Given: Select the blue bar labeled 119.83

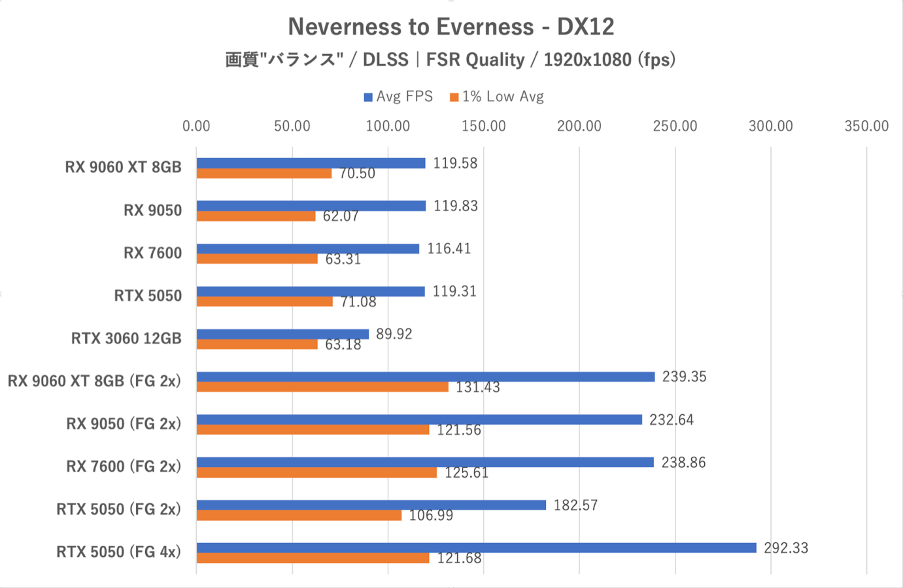Looking at the screenshot, I should (311, 206).
